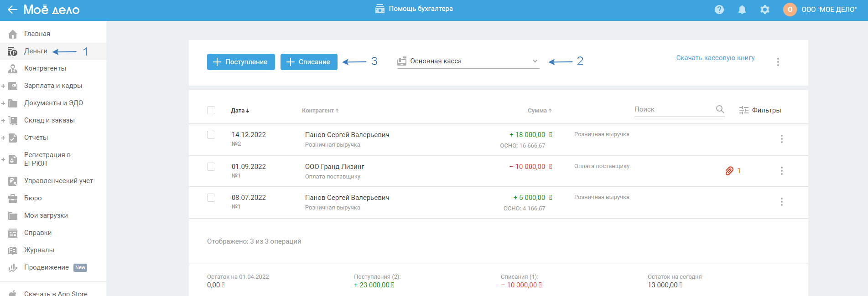Sort the table by Сумма column
The height and width of the screenshot is (296, 868).
pos(540,111)
